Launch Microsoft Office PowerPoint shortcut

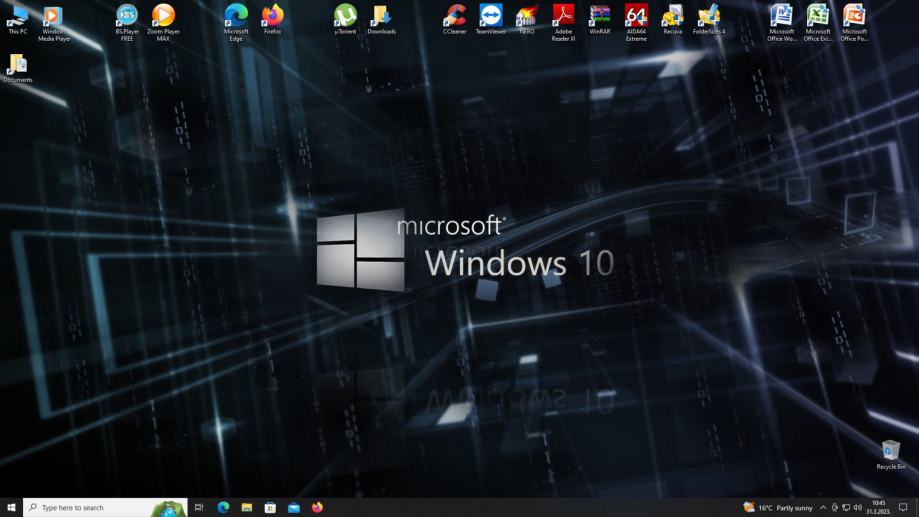[854, 22]
